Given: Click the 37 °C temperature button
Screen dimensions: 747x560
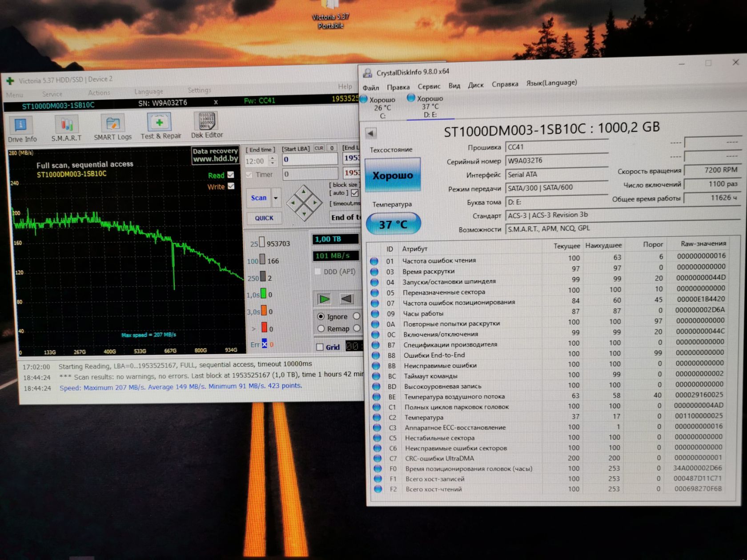Looking at the screenshot, I should [x=393, y=224].
